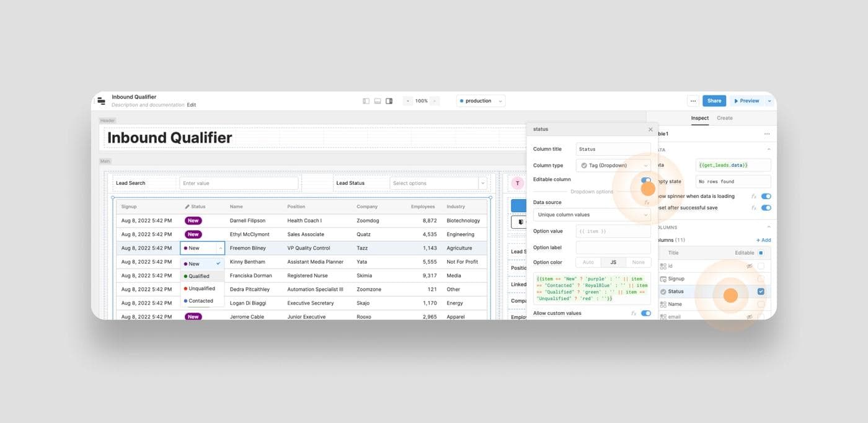The width and height of the screenshot is (868, 423).
Task: Toggle the left panel layout icon
Action: pos(366,101)
